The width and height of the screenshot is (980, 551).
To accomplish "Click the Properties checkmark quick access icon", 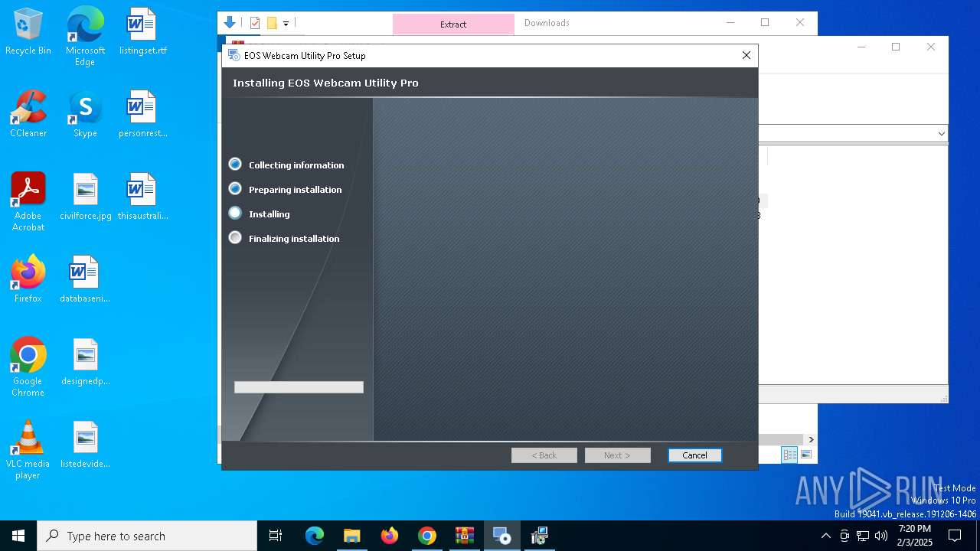I will point(255,23).
